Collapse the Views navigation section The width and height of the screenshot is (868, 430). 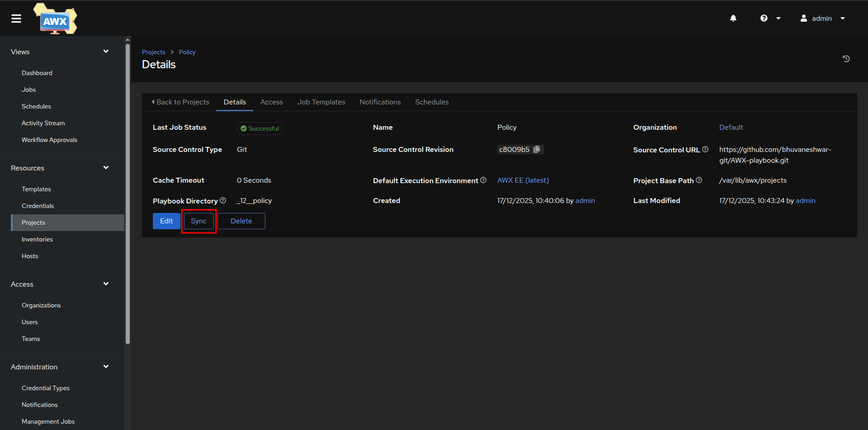pos(106,52)
